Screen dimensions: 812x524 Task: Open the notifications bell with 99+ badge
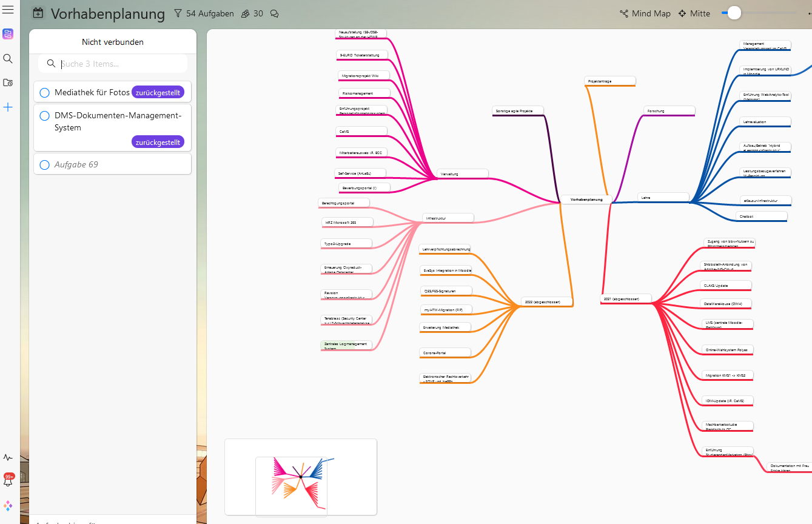tap(8, 481)
